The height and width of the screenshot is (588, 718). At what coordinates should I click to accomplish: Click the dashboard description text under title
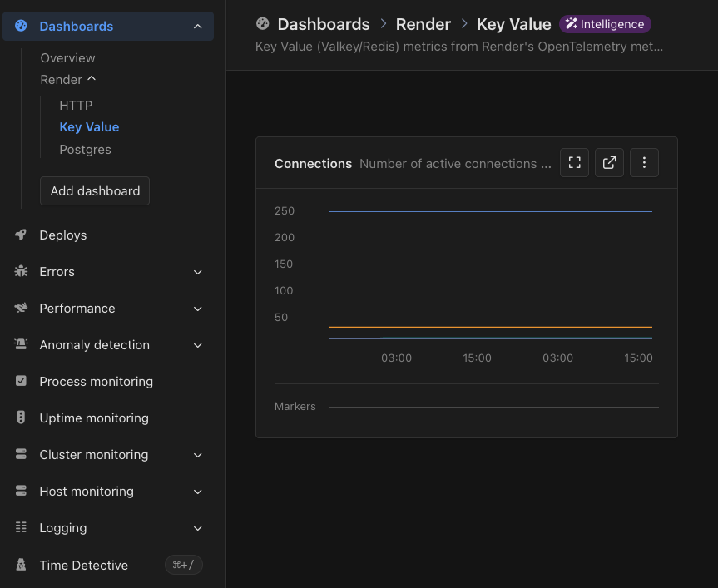click(x=458, y=47)
